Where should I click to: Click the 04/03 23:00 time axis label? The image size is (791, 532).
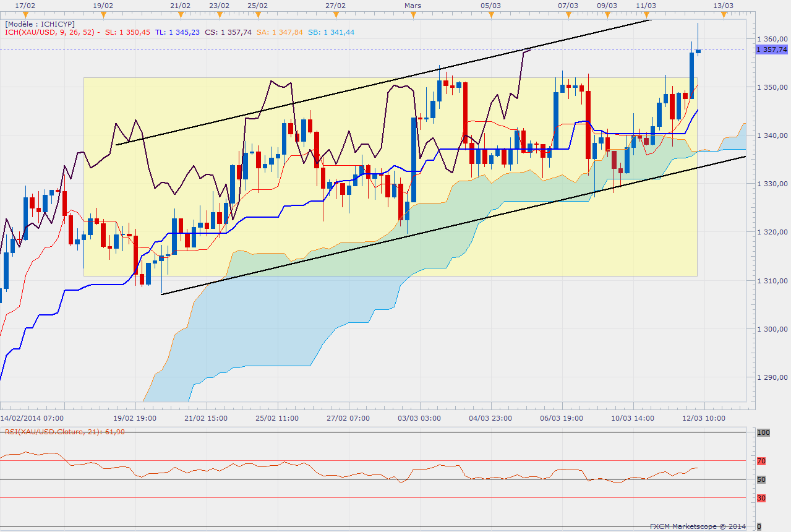[491, 418]
